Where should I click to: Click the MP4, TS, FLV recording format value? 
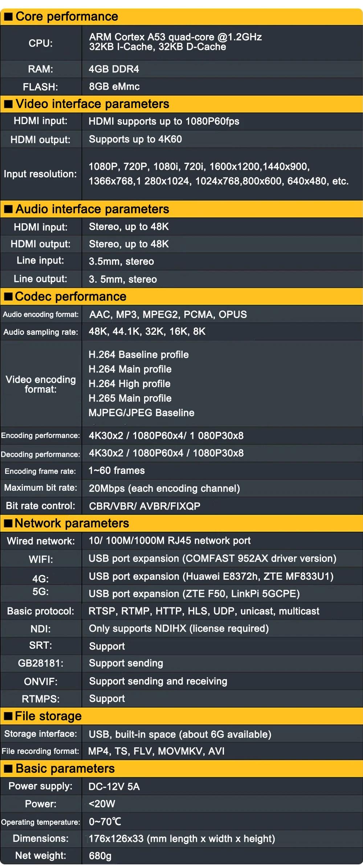pyautogui.click(x=156, y=751)
